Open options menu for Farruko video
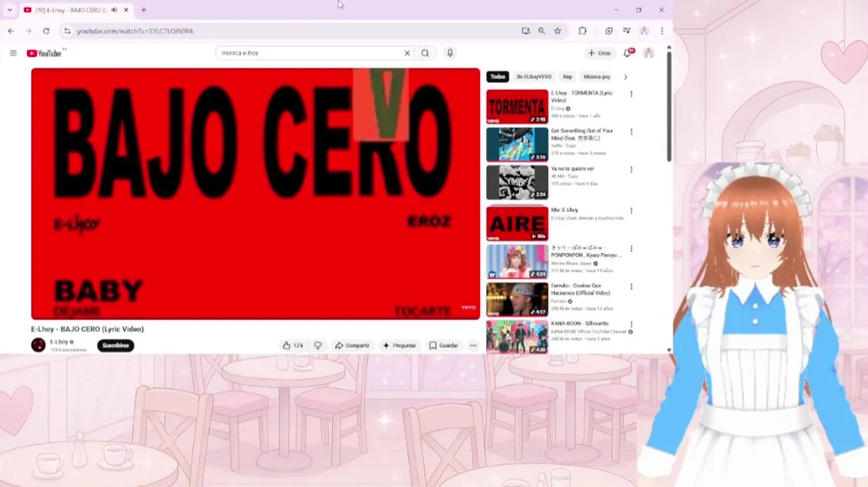868x487 pixels. click(x=631, y=287)
